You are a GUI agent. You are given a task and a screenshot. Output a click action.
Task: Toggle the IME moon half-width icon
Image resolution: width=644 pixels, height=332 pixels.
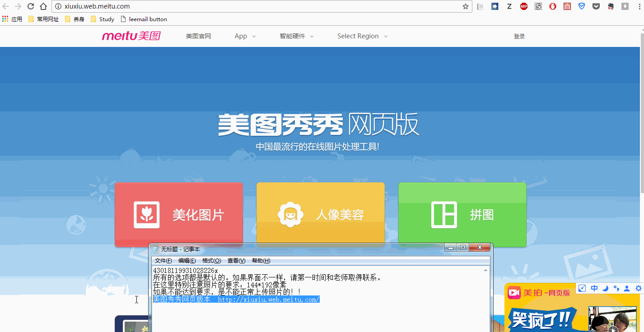(605, 288)
